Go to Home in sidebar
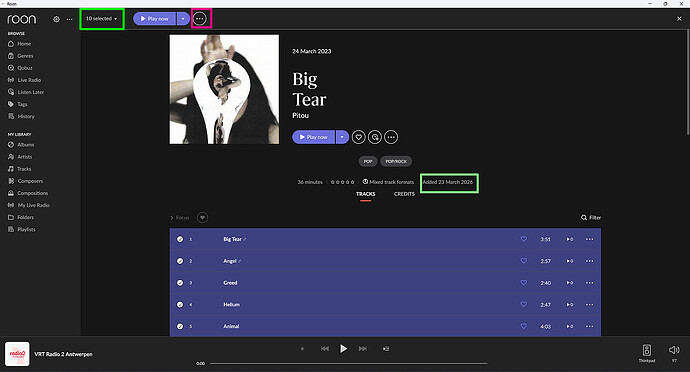Image resolution: width=690 pixels, height=372 pixels. (20, 44)
